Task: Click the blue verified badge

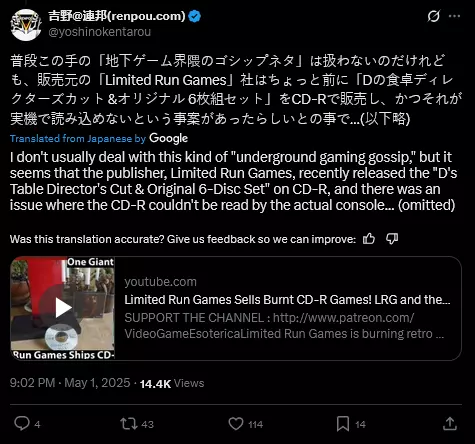Action: click(x=195, y=16)
